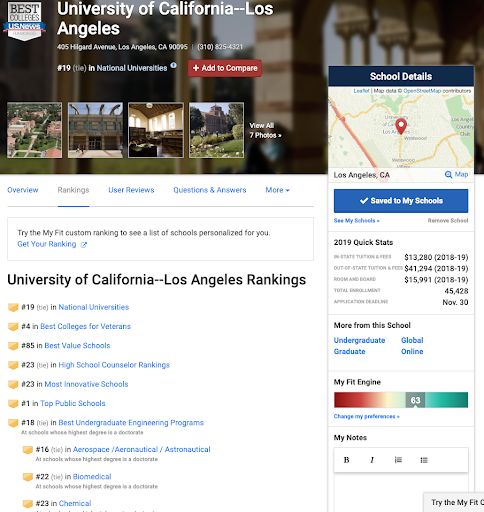Click badge icon next to Best Undergraduate Engineering

pos(13,423)
